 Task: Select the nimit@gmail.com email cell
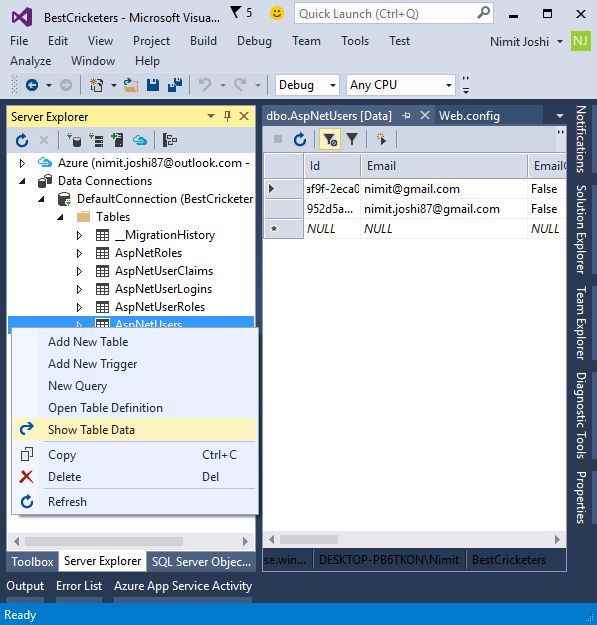pyautogui.click(x=444, y=189)
